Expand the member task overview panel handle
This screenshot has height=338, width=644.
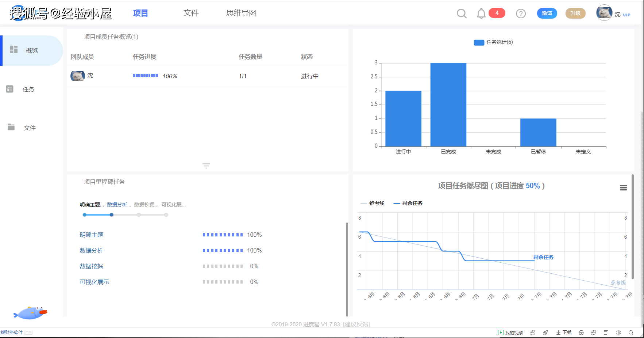point(206,166)
